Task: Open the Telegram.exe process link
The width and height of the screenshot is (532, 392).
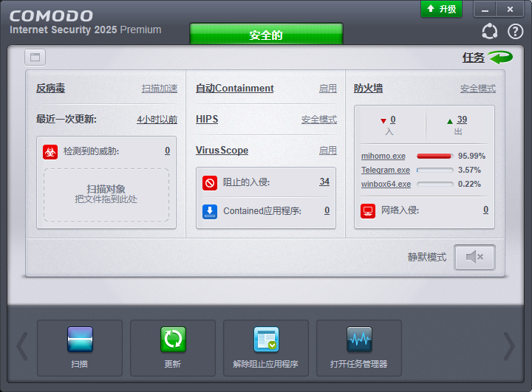Action: click(386, 170)
